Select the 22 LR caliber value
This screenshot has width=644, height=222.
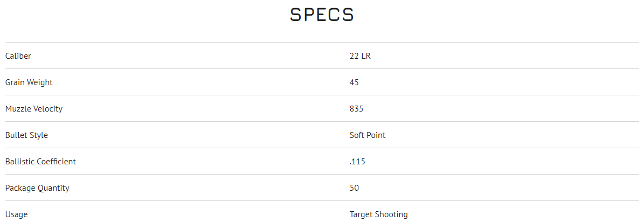tap(360, 56)
